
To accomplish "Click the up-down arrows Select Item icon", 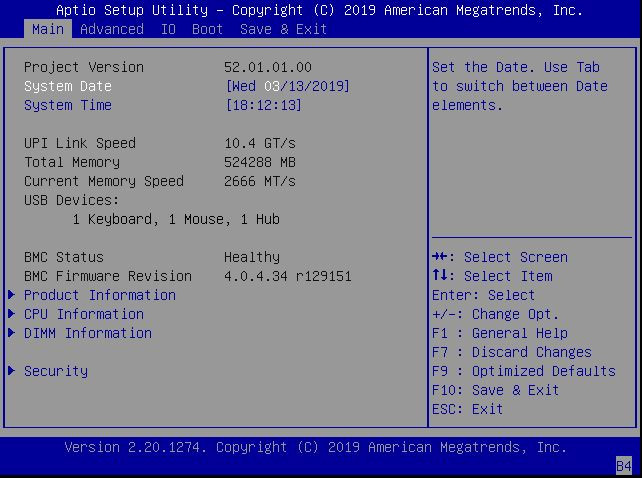I will (441, 275).
